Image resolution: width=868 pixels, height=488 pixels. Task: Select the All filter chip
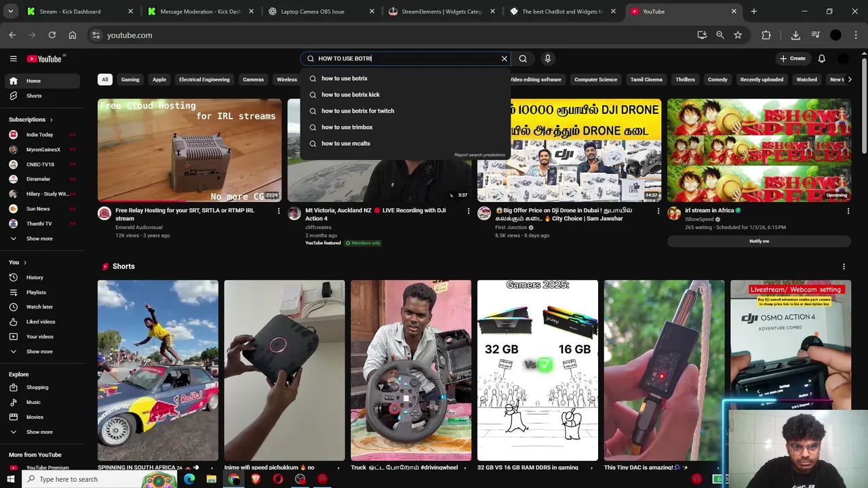point(104,79)
